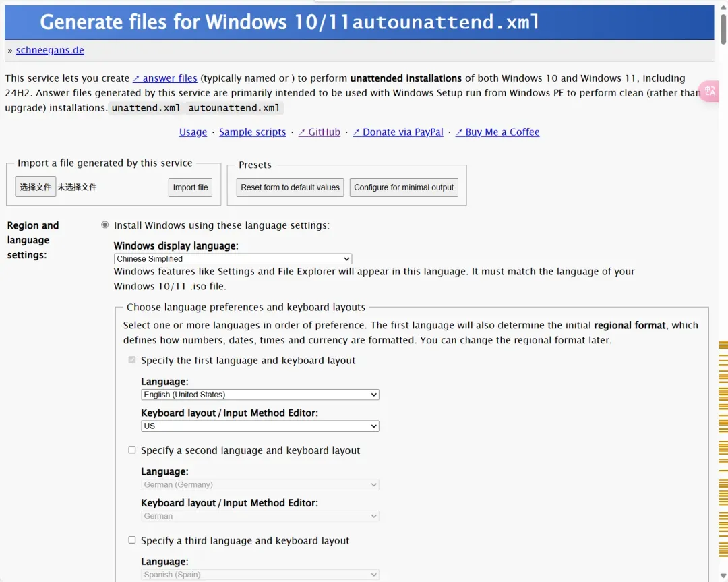The height and width of the screenshot is (582, 728).
Task: Open the Usage link
Action: point(193,132)
